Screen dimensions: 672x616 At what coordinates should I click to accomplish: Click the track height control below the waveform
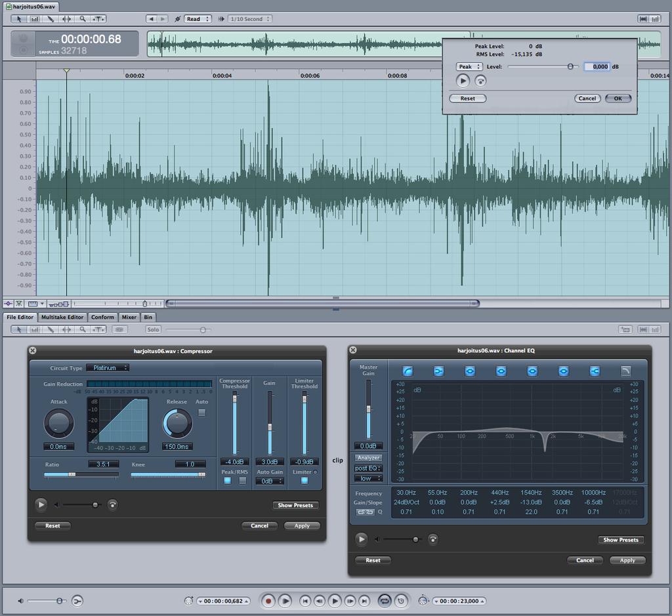coord(59,304)
